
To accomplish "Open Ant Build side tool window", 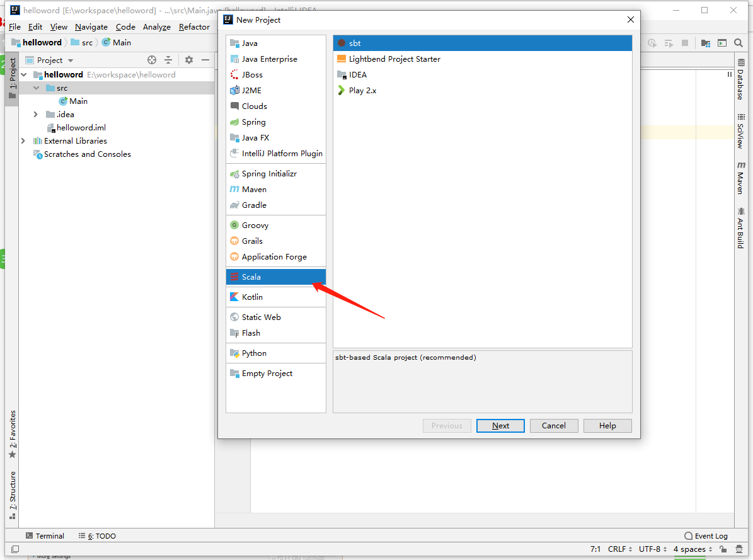I will coord(741,228).
